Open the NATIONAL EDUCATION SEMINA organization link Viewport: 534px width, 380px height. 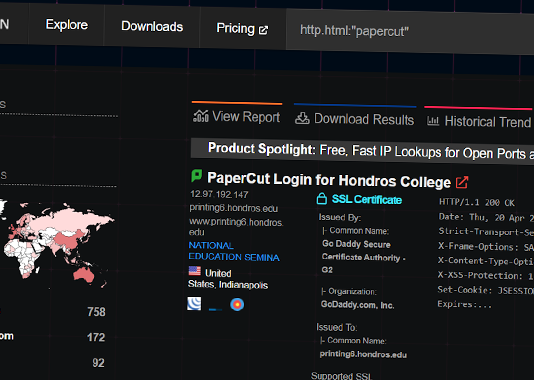coord(234,251)
